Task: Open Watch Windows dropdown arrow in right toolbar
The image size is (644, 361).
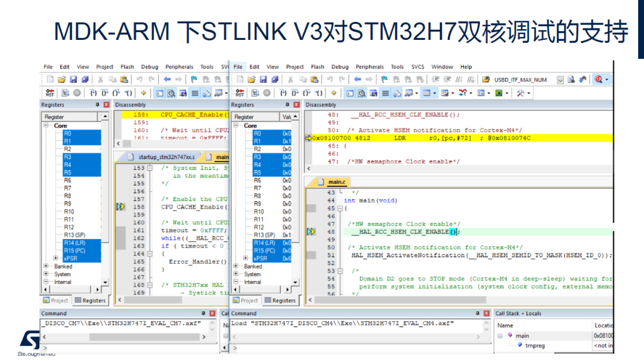Action: (x=416, y=93)
